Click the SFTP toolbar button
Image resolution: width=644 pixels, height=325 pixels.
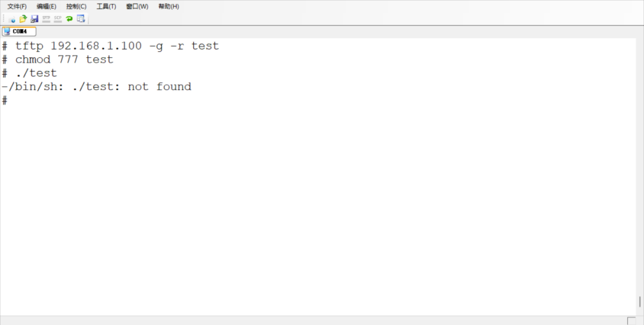(x=46, y=18)
